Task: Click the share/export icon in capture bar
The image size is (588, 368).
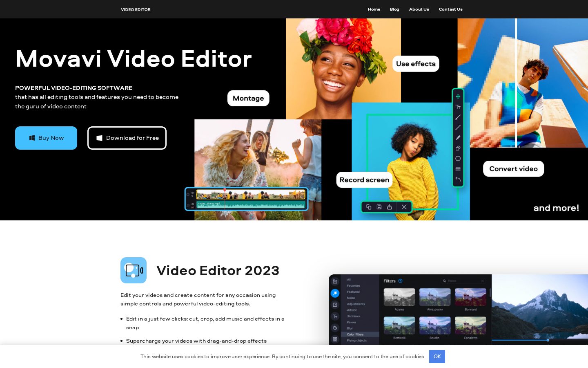Action: [x=390, y=207]
